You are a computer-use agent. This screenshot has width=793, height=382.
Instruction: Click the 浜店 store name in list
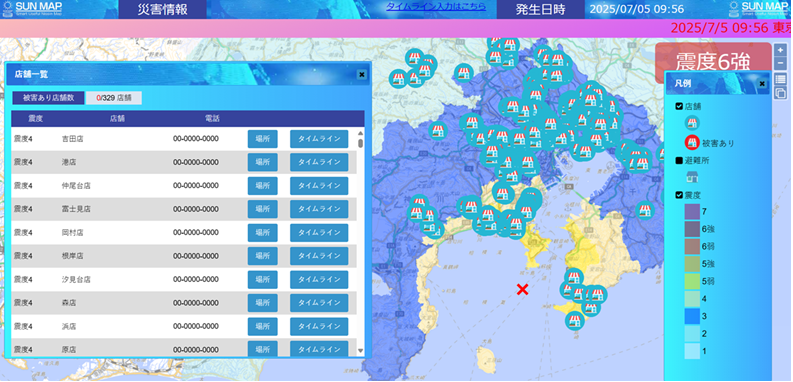tap(69, 326)
